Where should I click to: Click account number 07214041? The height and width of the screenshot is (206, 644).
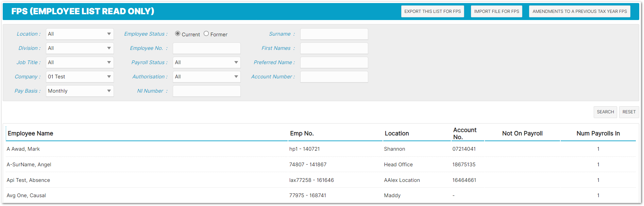coord(464,149)
